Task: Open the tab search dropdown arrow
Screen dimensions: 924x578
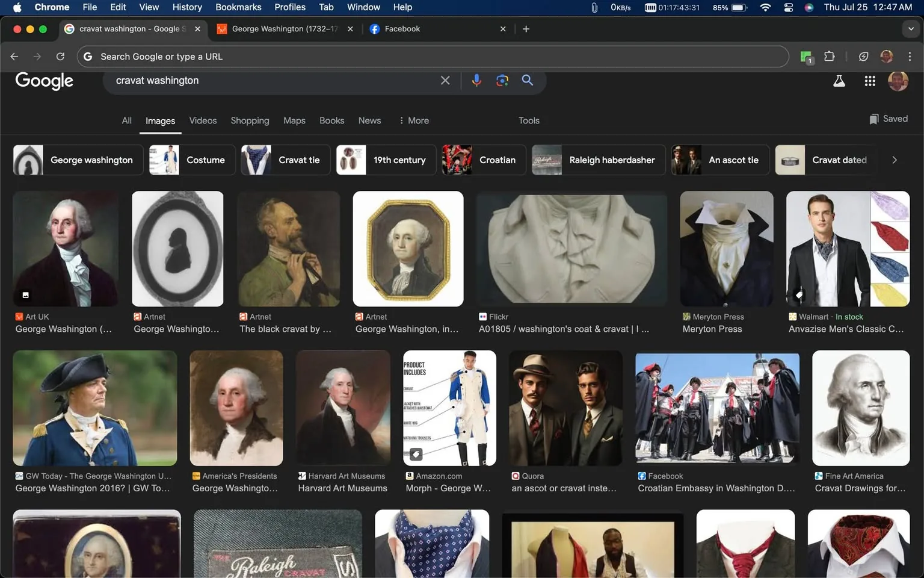Action: point(910,28)
